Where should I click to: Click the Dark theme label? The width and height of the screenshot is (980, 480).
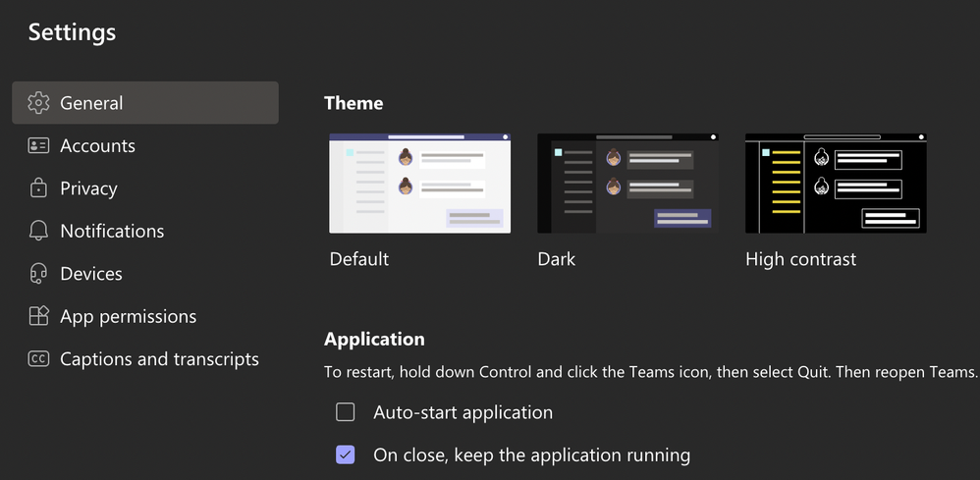tap(556, 259)
